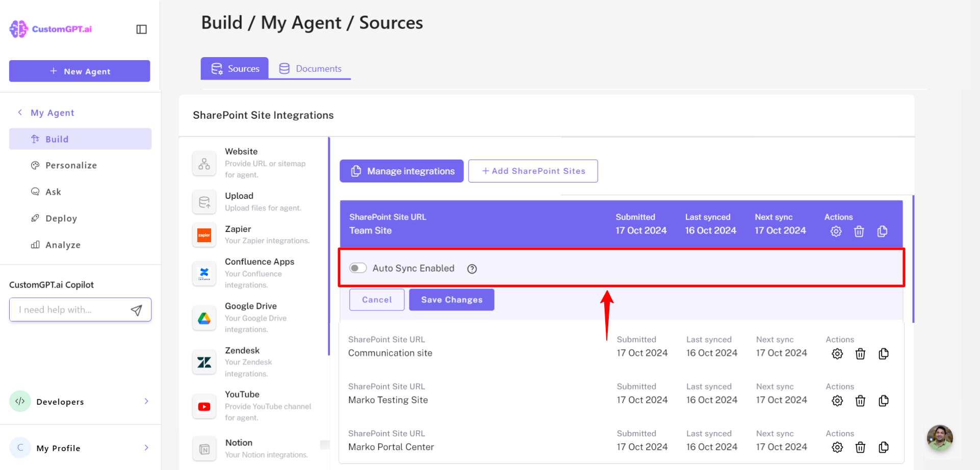980x470 pixels.
Task: Select the 'Team Site' row name
Action: point(371,230)
